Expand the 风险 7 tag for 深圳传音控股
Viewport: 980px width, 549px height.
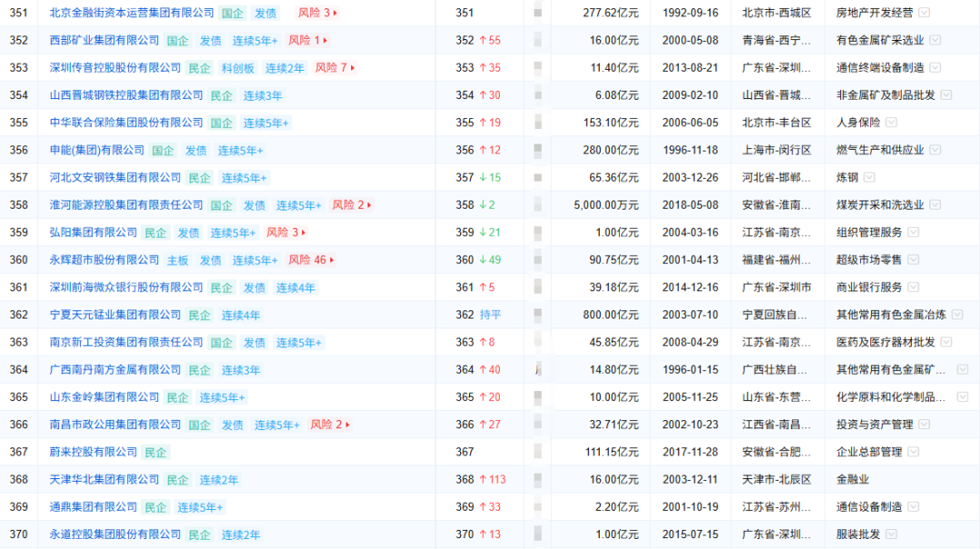pyautogui.click(x=334, y=67)
